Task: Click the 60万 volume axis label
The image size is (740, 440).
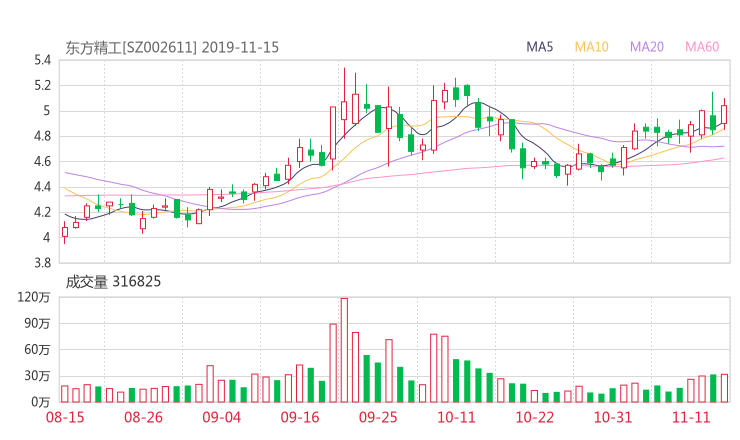Action: pyautogui.click(x=37, y=350)
